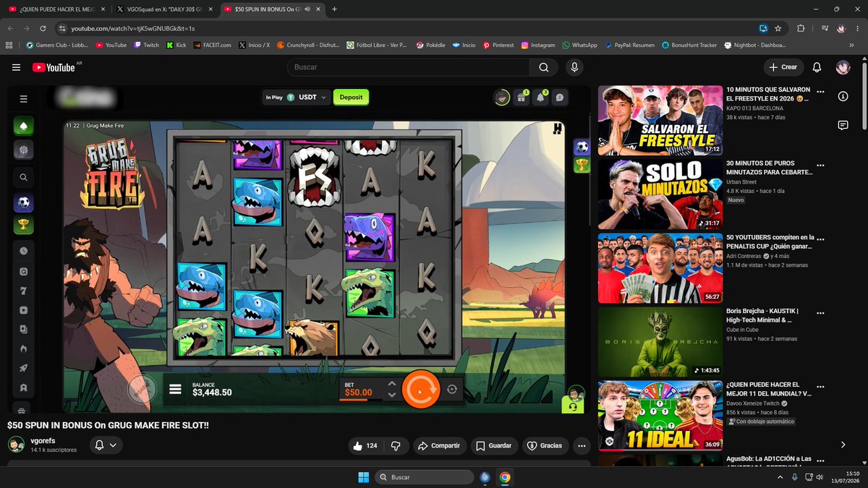Open SOLO MINUTAZOS thumbnail
868x488 pixels.
(660, 194)
